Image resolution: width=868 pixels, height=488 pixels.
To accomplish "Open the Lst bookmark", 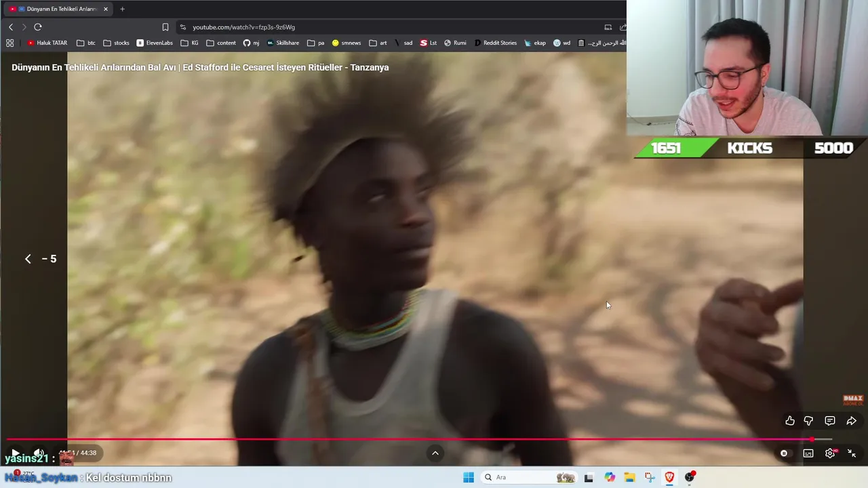I will (429, 43).
